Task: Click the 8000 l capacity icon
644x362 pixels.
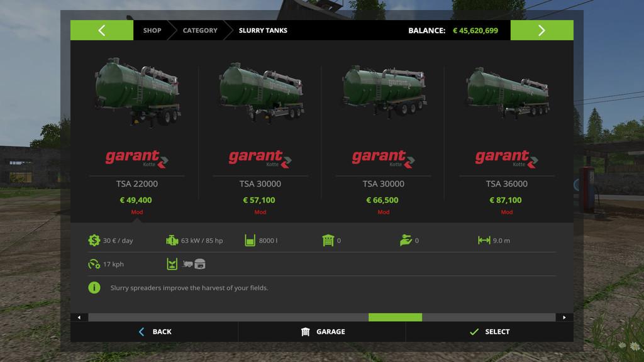Action: pyautogui.click(x=250, y=240)
